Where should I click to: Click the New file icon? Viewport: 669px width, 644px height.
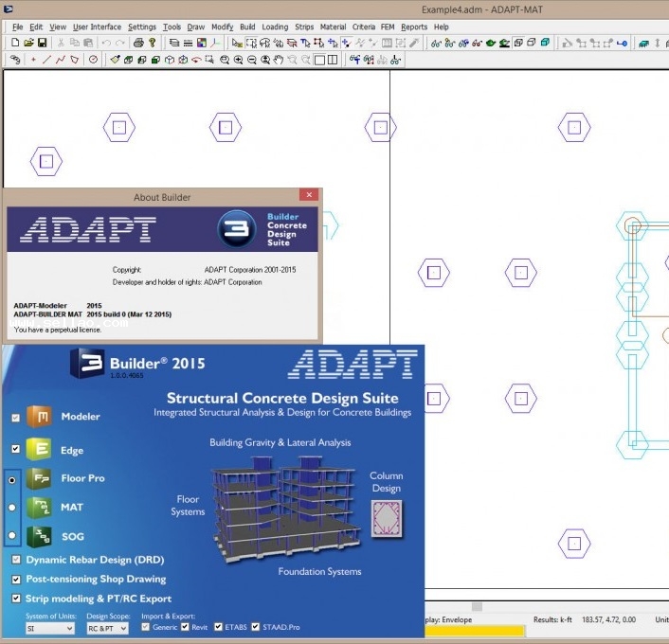[x=15, y=43]
